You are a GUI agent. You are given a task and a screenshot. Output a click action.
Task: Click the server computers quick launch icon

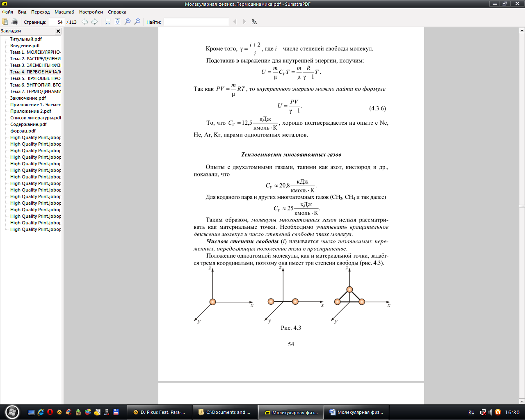[107, 412]
